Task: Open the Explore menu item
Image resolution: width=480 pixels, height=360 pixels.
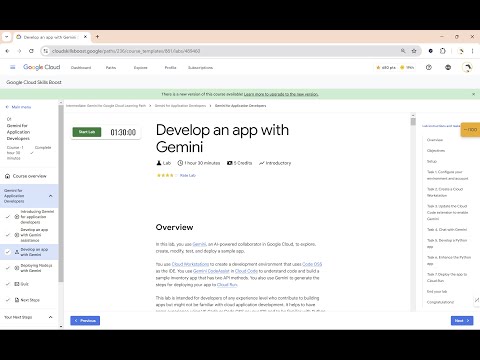Action: click(x=140, y=67)
